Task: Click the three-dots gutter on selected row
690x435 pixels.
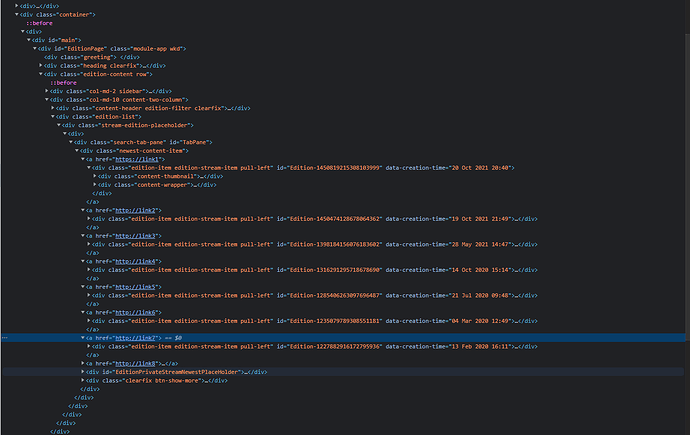Action: click(7, 338)
